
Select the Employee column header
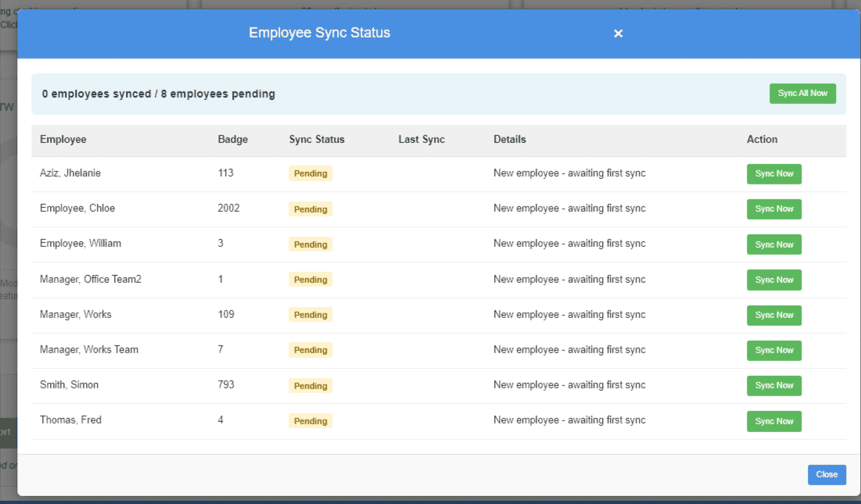[63, 139]
